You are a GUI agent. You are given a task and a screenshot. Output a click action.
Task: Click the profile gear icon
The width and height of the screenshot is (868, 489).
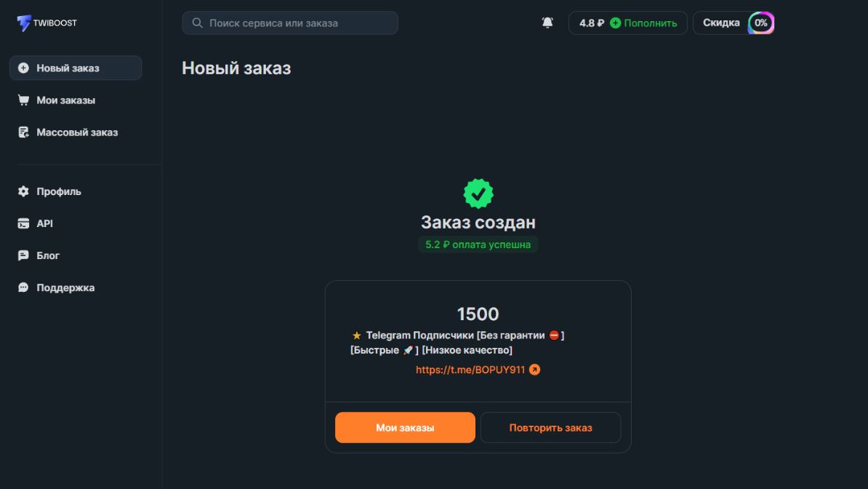point(23,191)
